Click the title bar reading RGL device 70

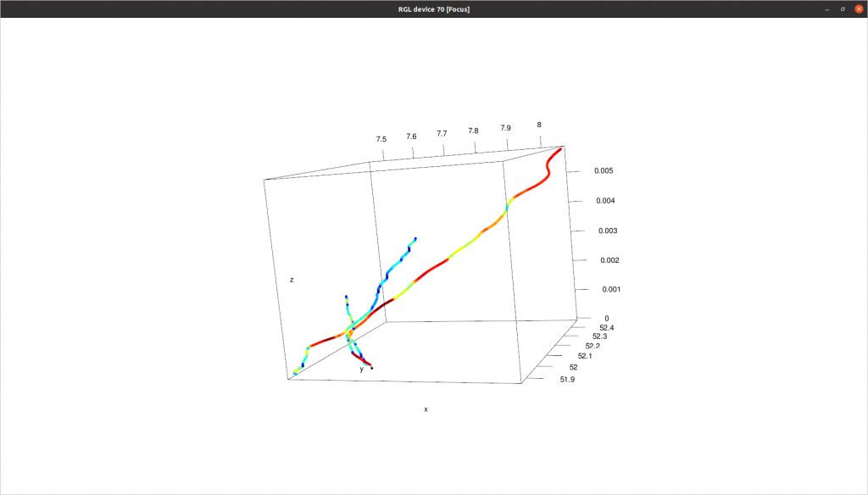(434, 8)
